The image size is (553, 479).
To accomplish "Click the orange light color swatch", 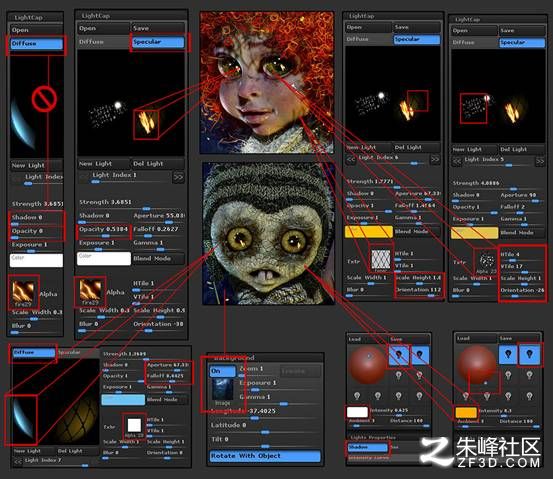I will pos(466,412).
